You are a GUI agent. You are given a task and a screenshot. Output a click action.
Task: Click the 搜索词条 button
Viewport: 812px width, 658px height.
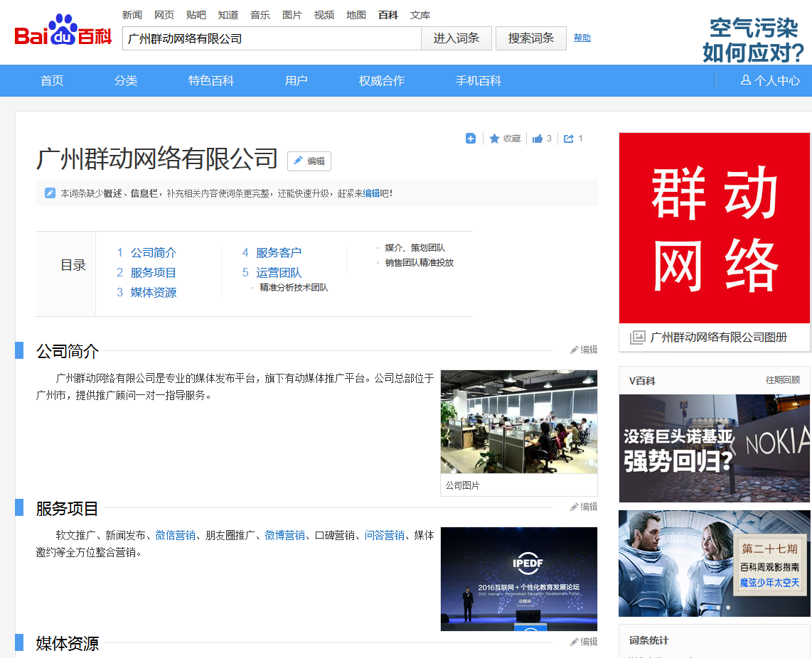531,38
